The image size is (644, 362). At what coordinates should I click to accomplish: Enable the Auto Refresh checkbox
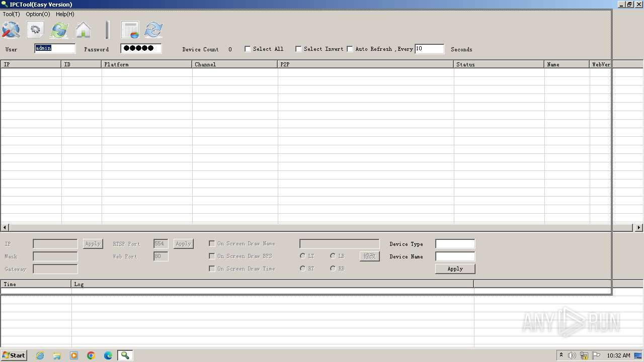(x=350, y=49)
